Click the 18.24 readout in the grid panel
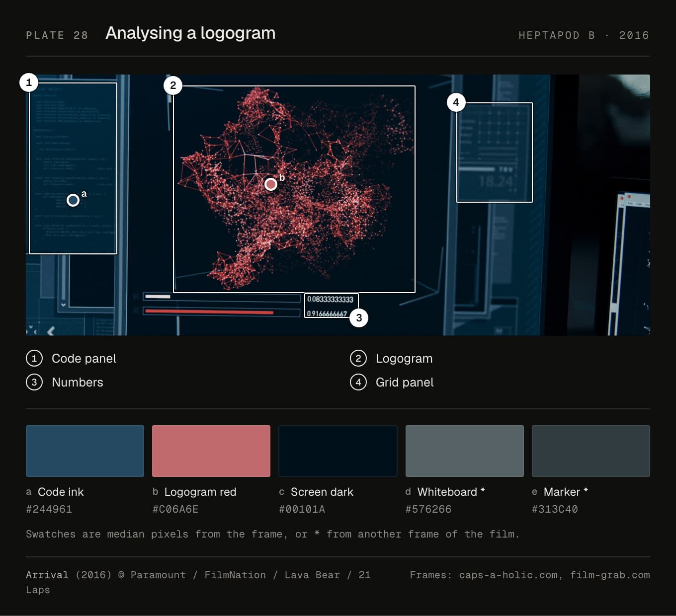The image size is (676, 616). [x=496, y=182]
